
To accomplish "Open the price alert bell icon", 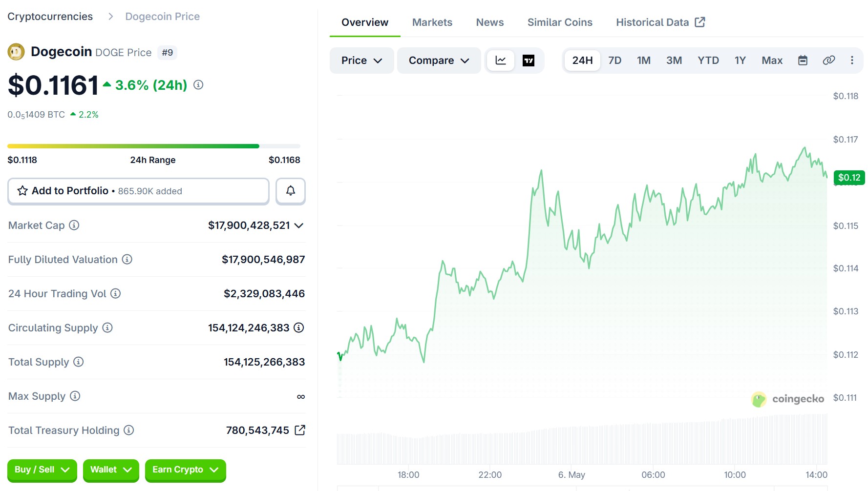I will pyautogui.click(x=291, y=191).
